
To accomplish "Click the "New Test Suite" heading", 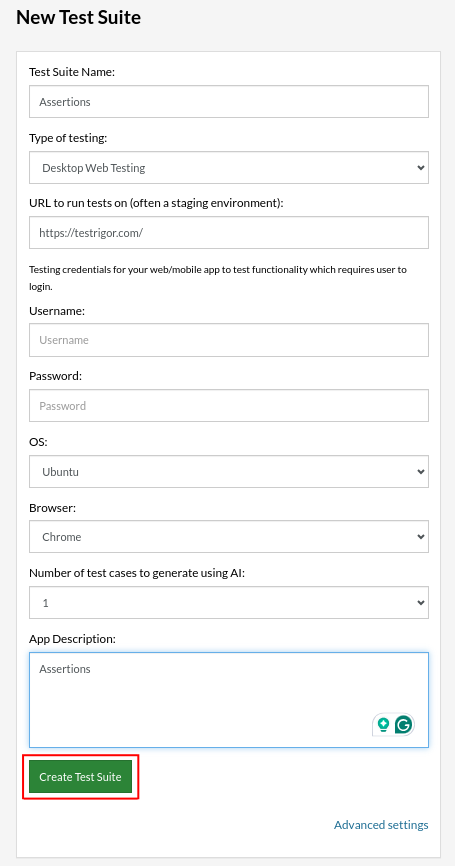I will 78,18.
